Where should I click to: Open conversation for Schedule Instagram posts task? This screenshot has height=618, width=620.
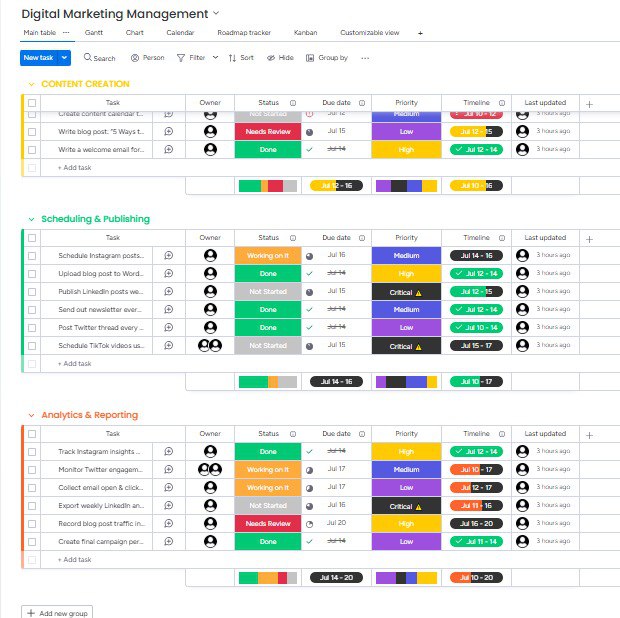pyautogui.click(x=168, y=255)
